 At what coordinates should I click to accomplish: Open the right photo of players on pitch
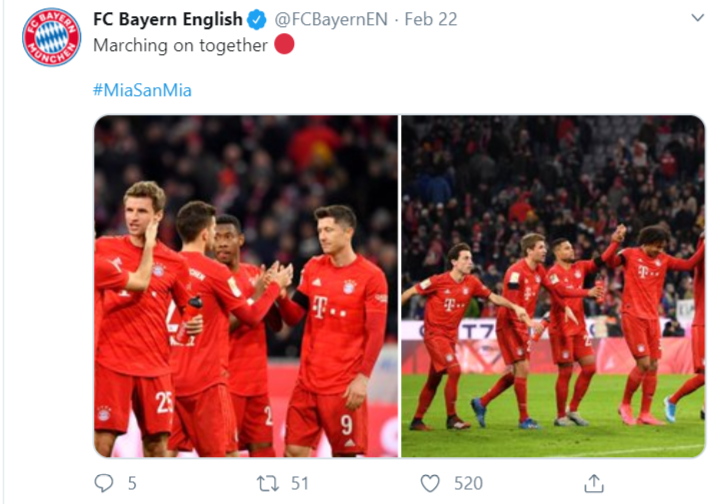click(x=553, y=286)
